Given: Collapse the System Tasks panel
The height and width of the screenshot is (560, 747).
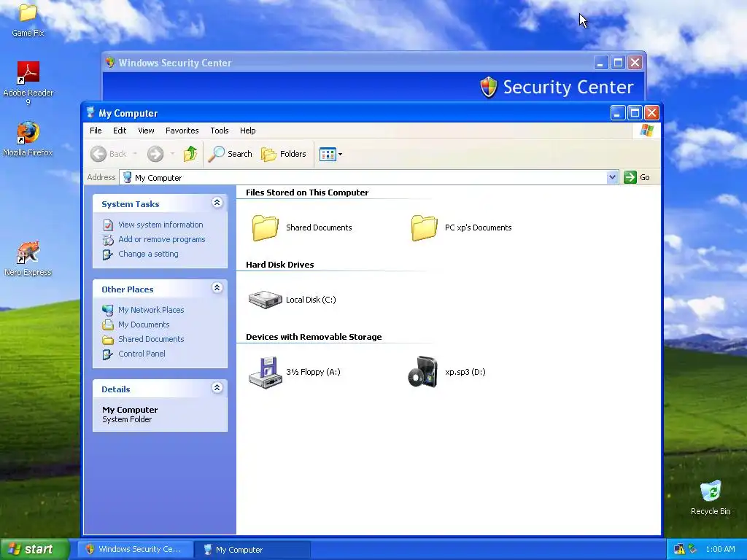Looking at the screenshot, I should (x=217, y=203).
